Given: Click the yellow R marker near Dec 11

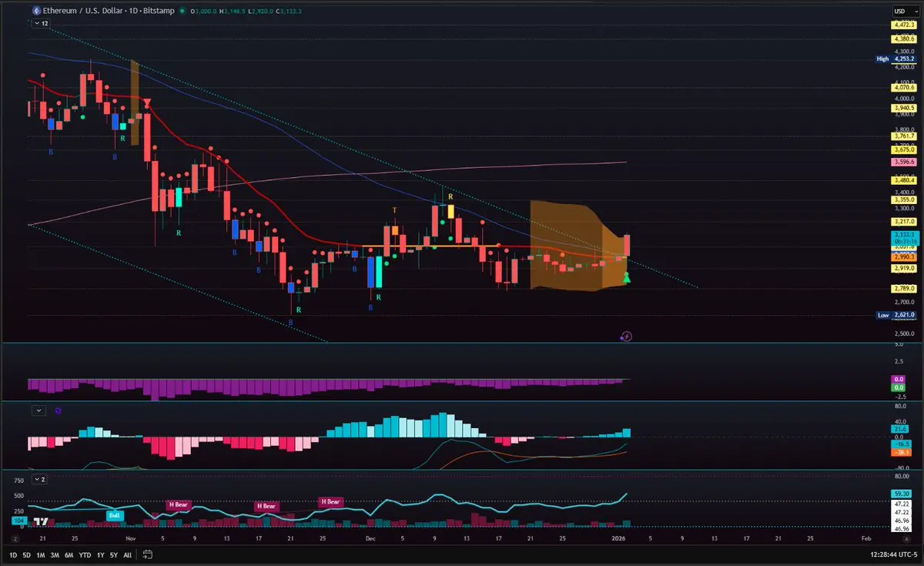Looking at the screenshot, I should point(450,197).
